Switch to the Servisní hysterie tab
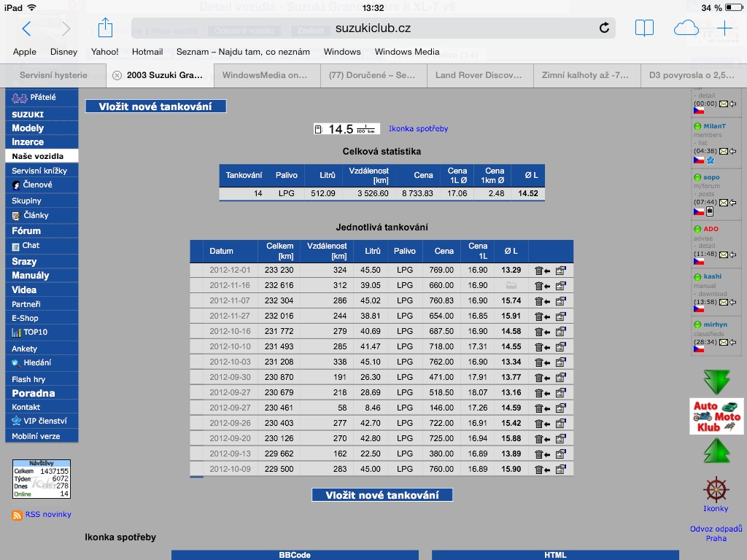 53,75
